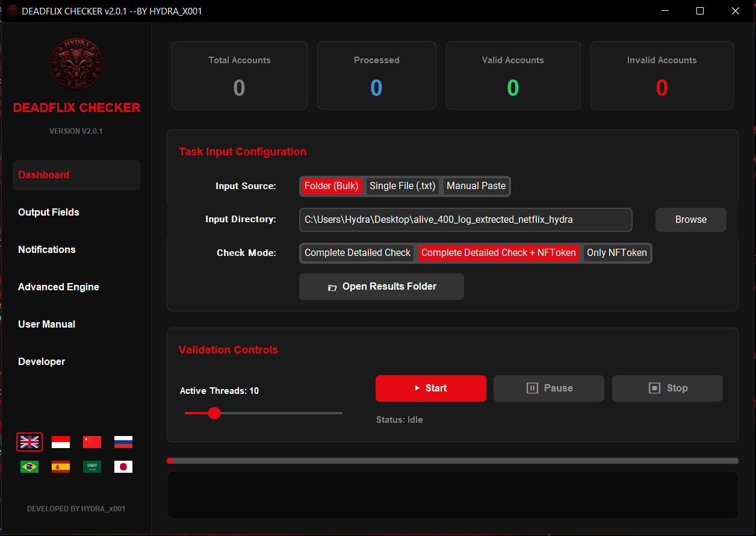Select the Russian flag language
This screenshot has height=536, width=756.
(123, 442)
